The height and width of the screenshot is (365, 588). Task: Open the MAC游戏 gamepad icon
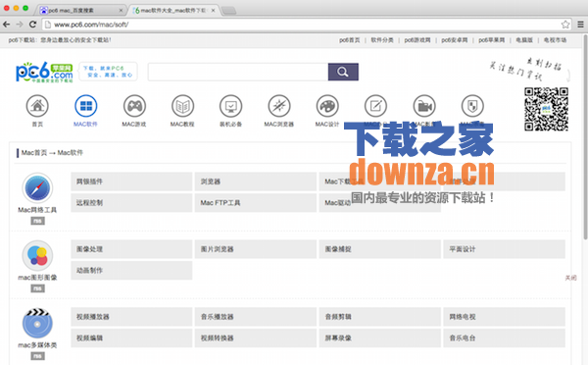coord(134,106)
